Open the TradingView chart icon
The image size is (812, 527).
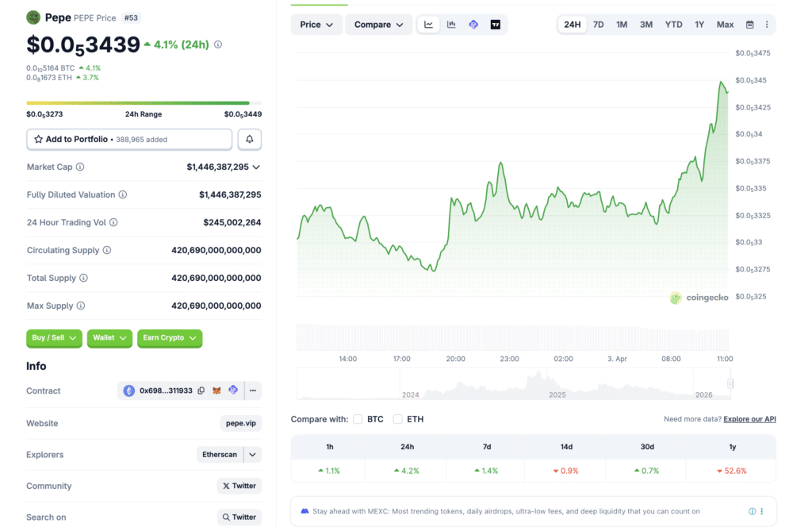(x=496, y=25)
